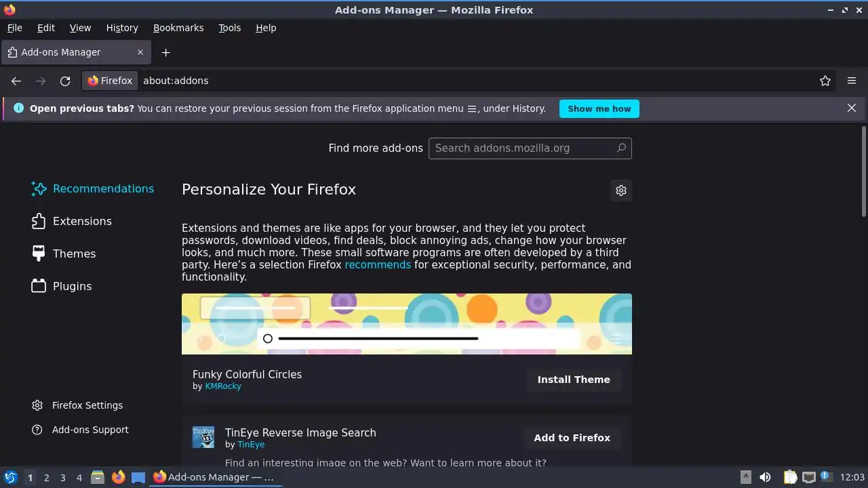The image size is (868, 488).
Task: Open the file manager from taskbar
Action: [98, 477]
